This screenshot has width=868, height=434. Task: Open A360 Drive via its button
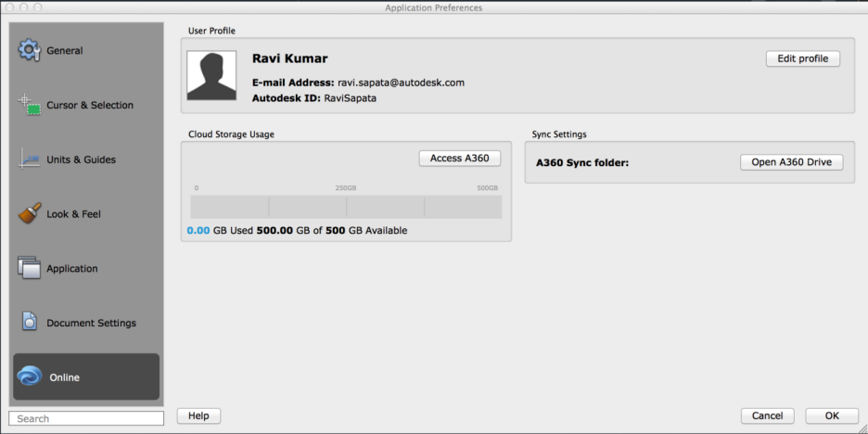[x=792, y=162]
